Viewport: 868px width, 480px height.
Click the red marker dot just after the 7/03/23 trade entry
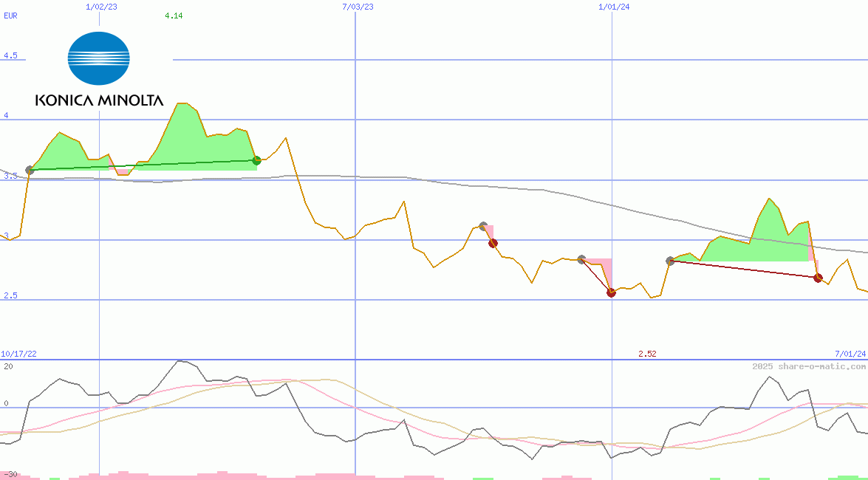[493, 243]
